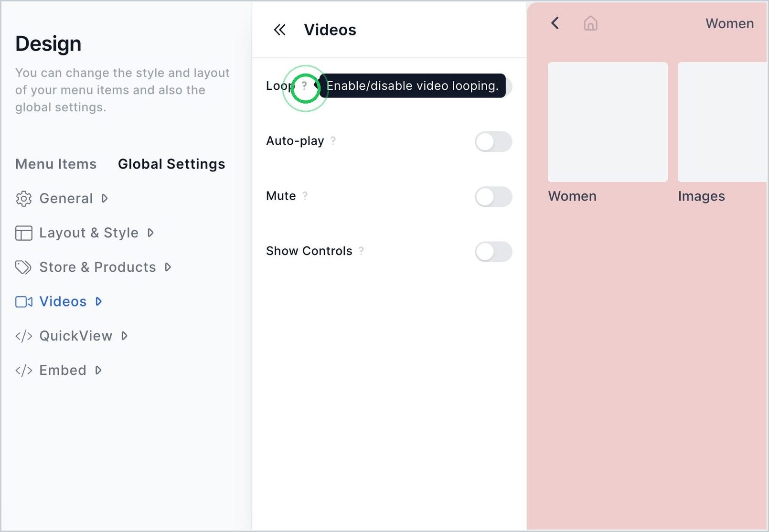Click the Store & Products tag icon
The height and width of the screenshot is (532, 769).
(x=23, y=267)
